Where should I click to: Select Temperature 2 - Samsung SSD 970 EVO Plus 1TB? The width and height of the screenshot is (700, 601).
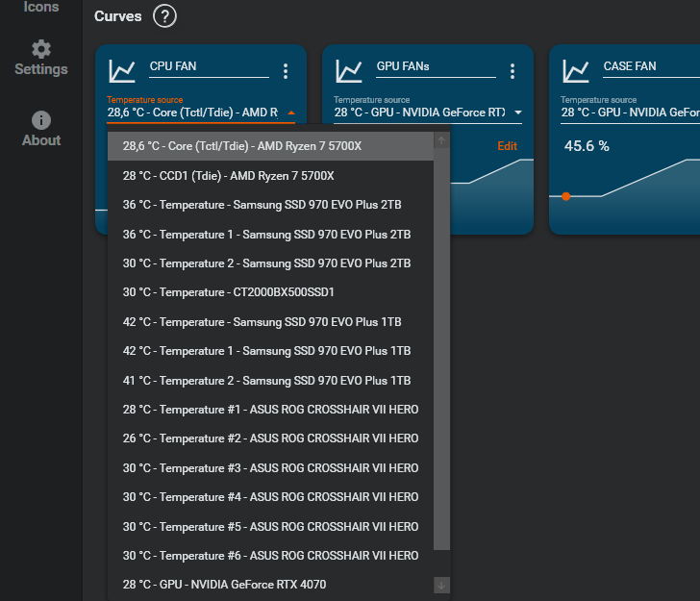click(x=270, y=380)
